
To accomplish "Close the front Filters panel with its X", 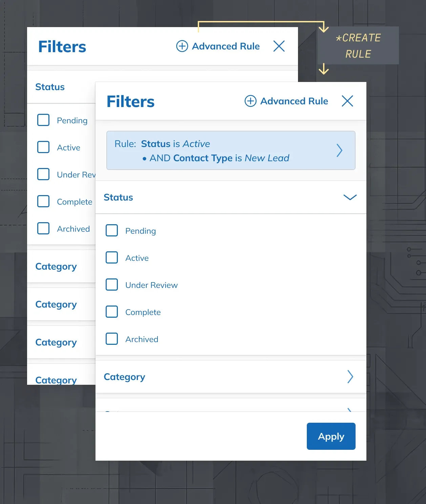I will [347, 101].
